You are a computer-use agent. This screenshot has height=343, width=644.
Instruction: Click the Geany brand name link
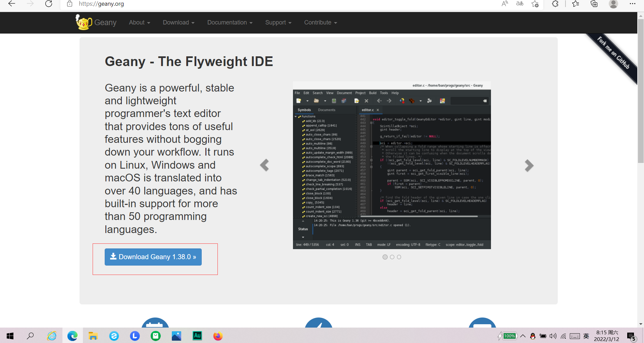tap(105, 22)
